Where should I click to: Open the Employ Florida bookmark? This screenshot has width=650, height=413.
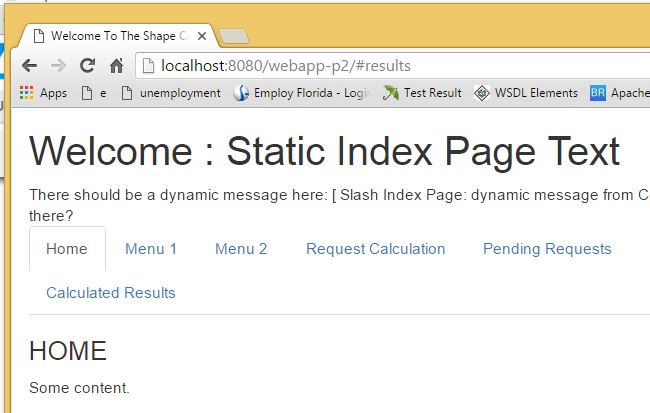pyautogui.click(x=301, y=93)
